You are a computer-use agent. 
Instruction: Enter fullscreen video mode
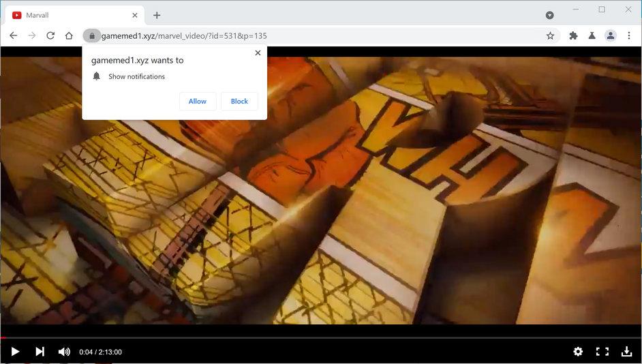602,351
